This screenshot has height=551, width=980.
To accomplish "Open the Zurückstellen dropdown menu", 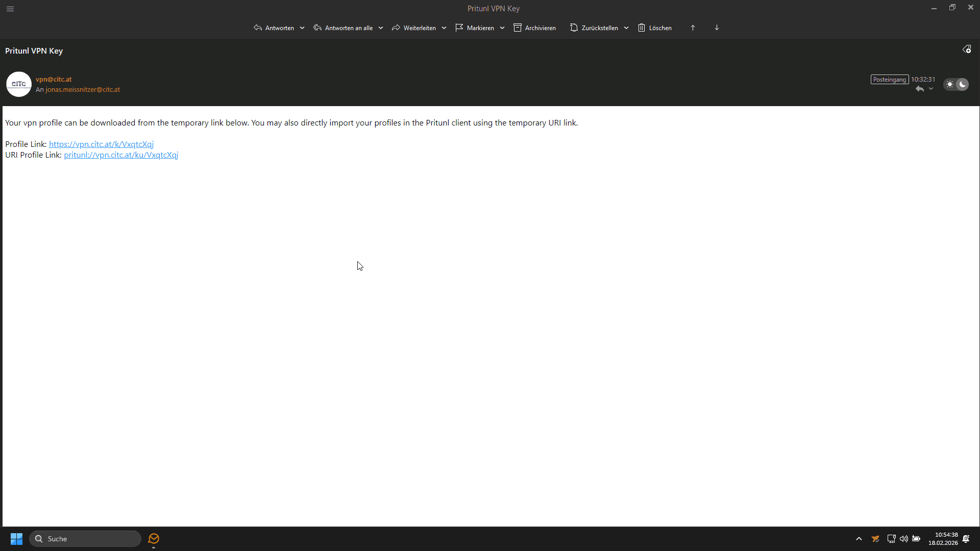I will (x=627, y=28).
